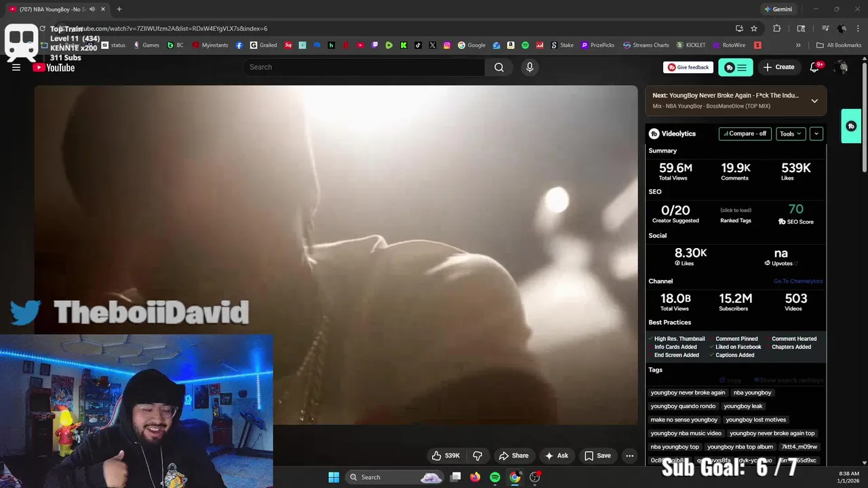Screen dimensions: 868x488
Task: Open a new browser tab
Action: coord(119,9)
